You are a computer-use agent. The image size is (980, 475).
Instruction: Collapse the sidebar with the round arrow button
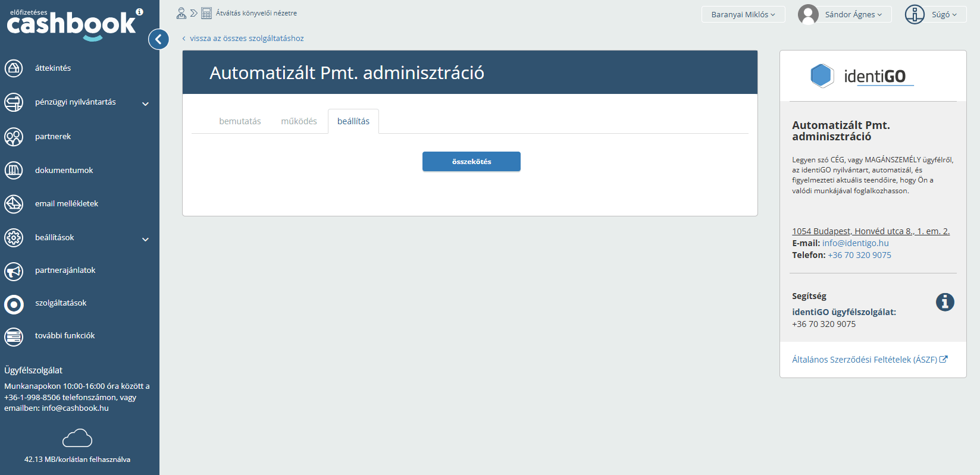tap(158, 39)
